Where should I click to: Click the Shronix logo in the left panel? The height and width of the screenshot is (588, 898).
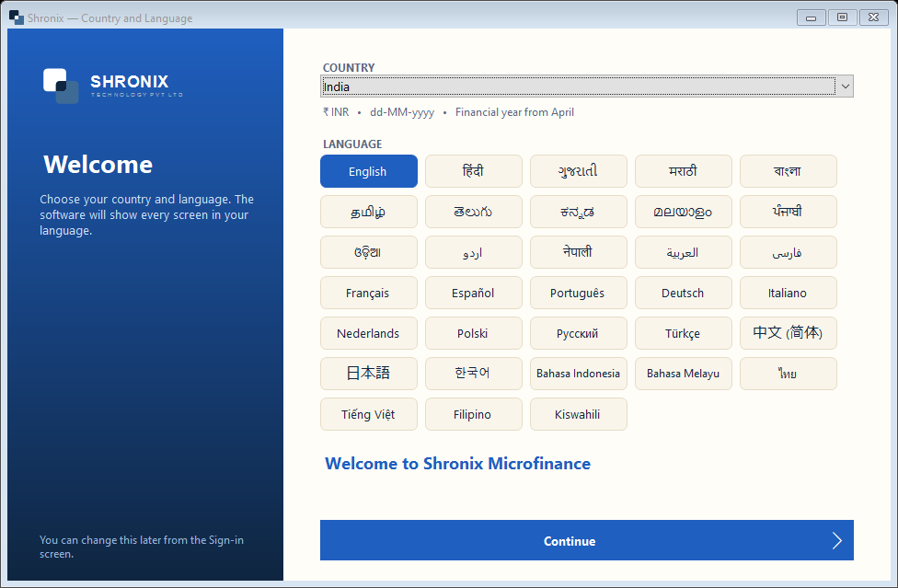click(x=113, y=86)
